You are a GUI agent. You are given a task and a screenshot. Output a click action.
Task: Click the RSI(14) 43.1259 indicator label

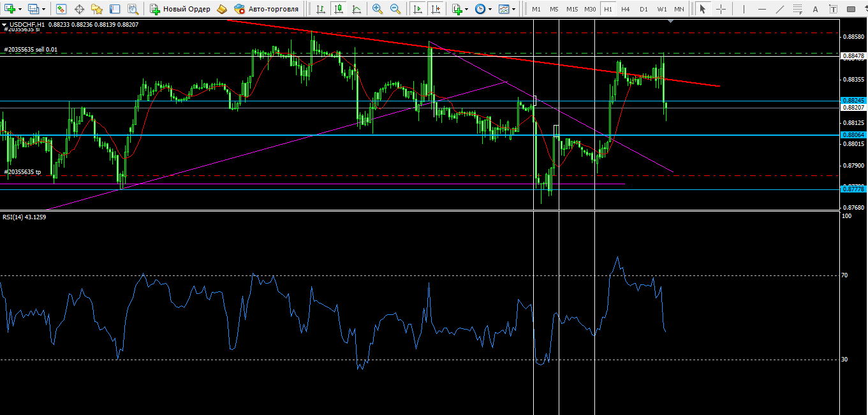pos(24,217)
